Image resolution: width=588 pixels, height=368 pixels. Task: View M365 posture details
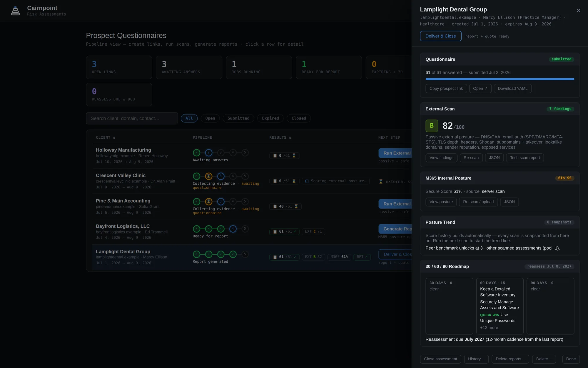pos(441,202)
